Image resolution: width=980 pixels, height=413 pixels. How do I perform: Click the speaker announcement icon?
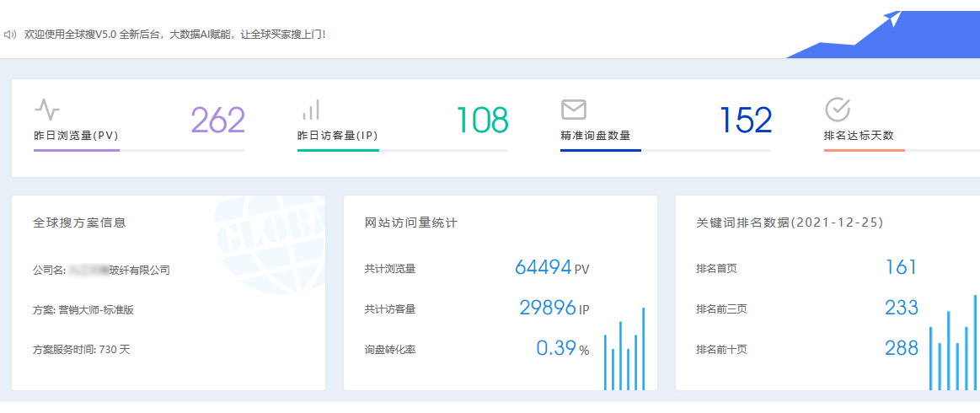[10, 35]
